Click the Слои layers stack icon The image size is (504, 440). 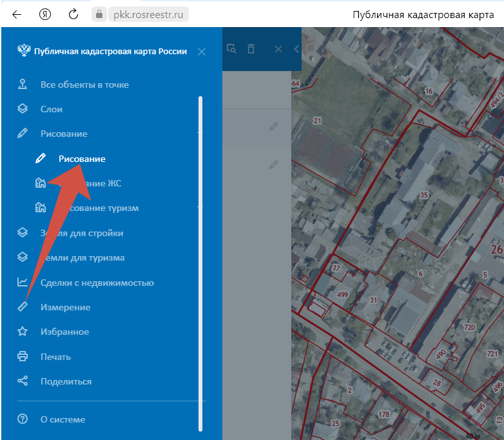pos(23,109)
